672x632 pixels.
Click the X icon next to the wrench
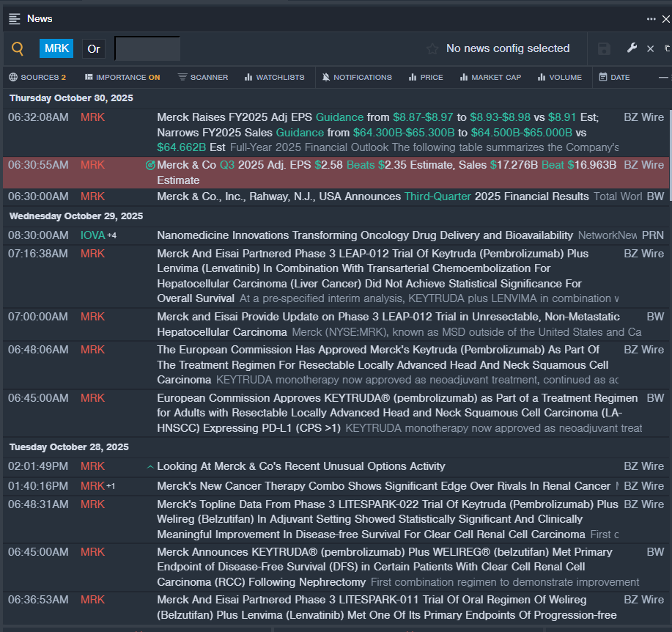[x=650, y=49]
